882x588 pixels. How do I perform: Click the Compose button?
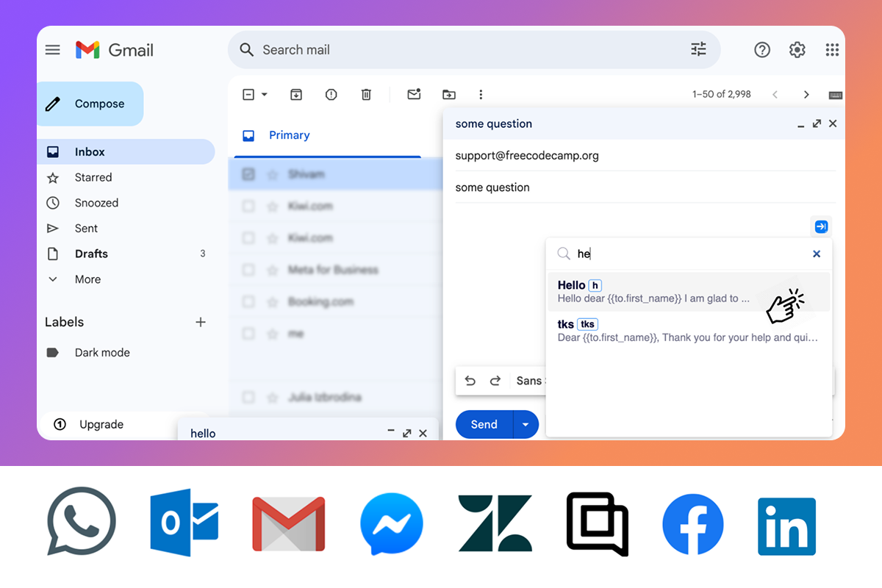[90, 104]
